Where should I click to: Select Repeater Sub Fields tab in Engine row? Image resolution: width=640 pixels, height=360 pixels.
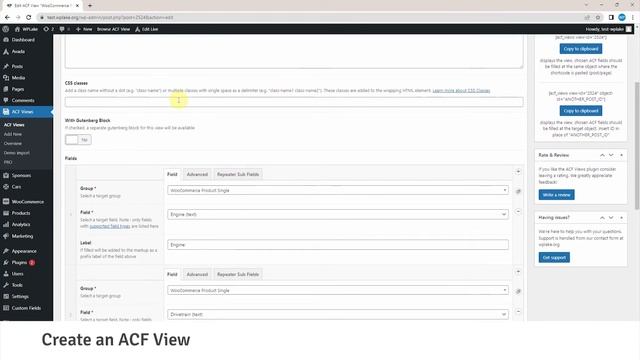pos(238,174)
